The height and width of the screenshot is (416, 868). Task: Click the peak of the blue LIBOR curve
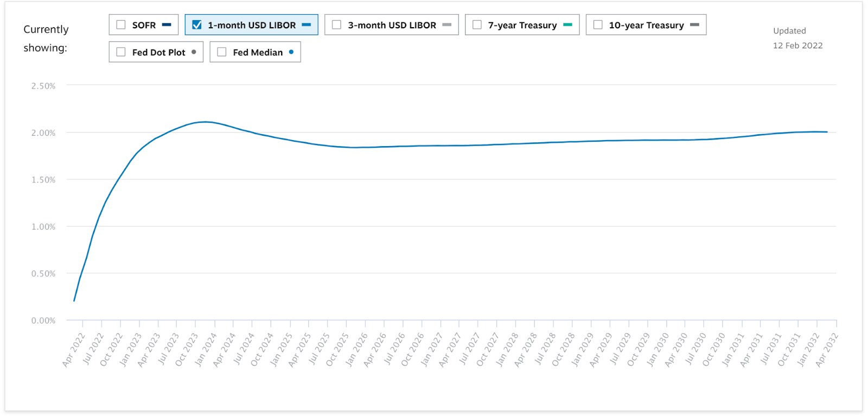(204, 122)
